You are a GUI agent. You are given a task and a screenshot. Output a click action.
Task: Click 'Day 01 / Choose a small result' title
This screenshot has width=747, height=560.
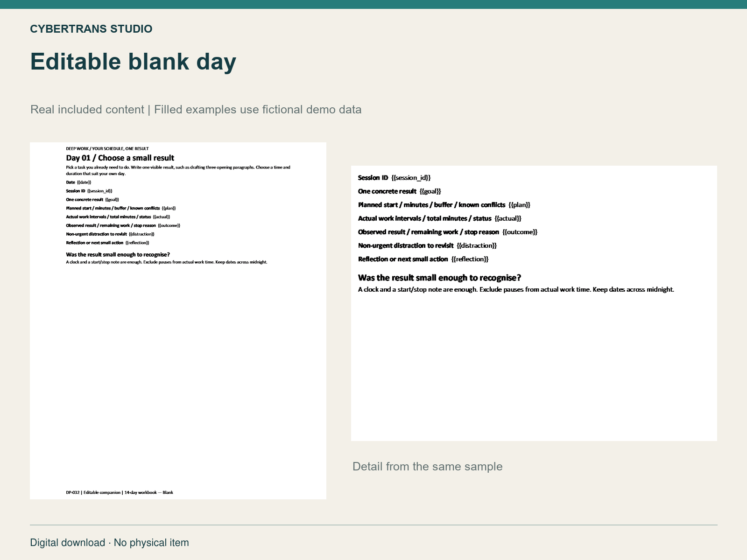pyautogui.click(x=120, y=158)
